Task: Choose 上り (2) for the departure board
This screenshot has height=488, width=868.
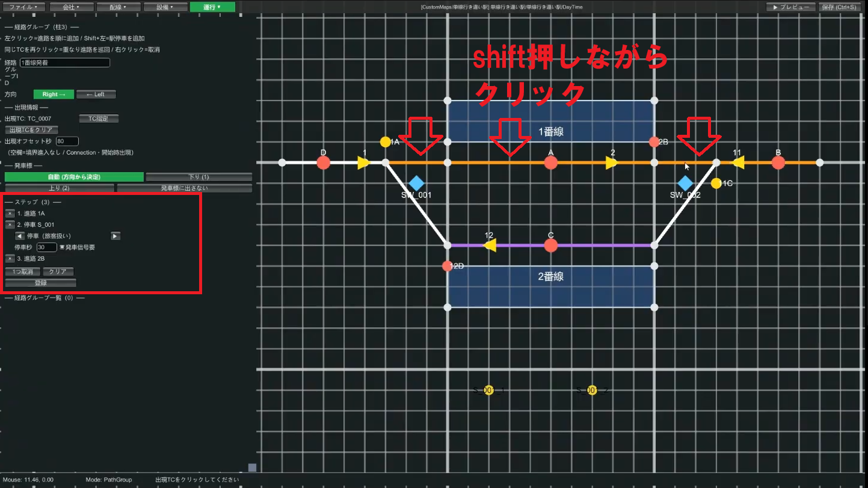Action: 59,188
